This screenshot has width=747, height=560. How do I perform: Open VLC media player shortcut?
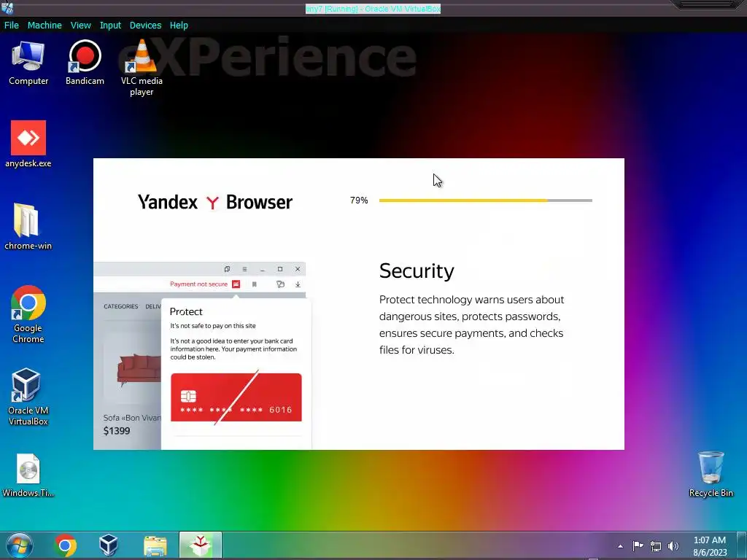(142, 68)
